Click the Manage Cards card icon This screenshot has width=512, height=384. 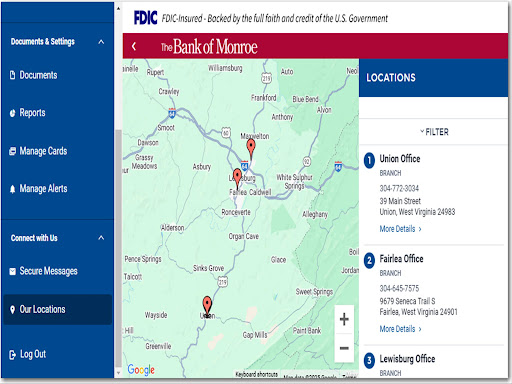coord(12,151)
